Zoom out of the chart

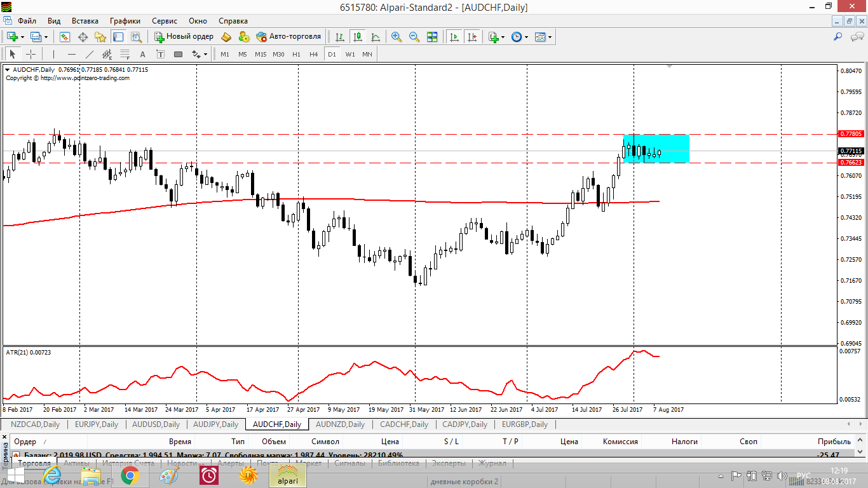[x=414, y=37]
